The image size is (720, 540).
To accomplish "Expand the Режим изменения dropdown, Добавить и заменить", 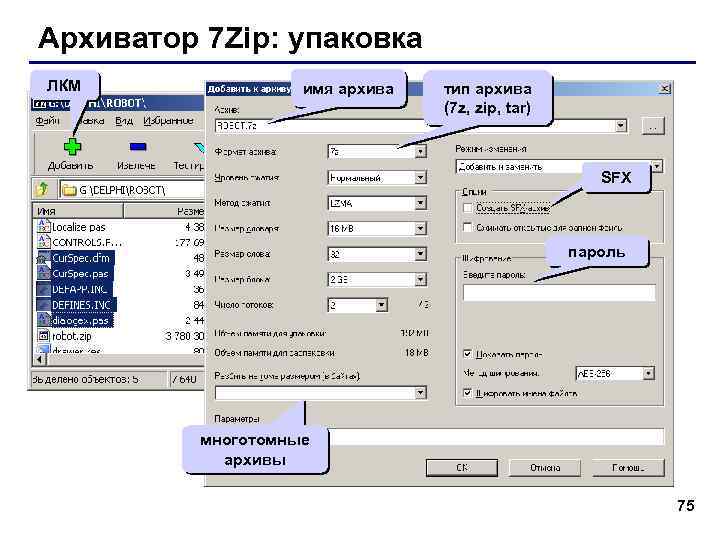I will click(x=657, y=166).
